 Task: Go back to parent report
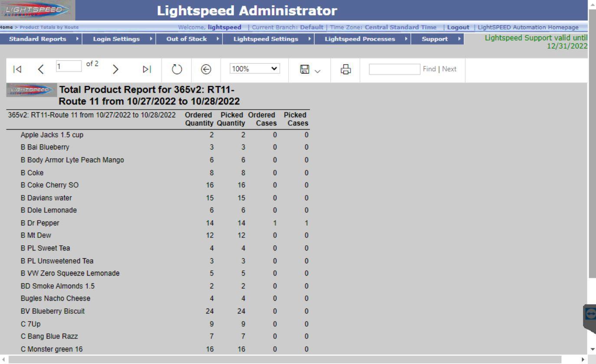coord(206,69)
